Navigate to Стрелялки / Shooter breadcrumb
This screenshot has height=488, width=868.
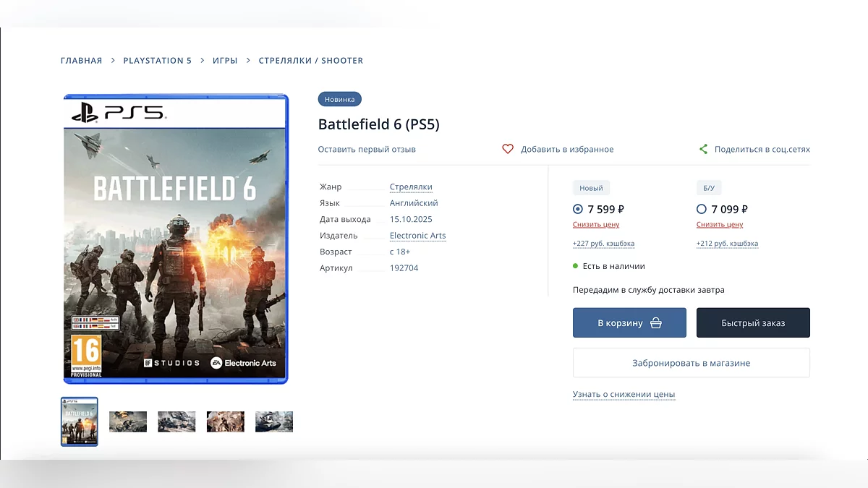tap(311, 61)
